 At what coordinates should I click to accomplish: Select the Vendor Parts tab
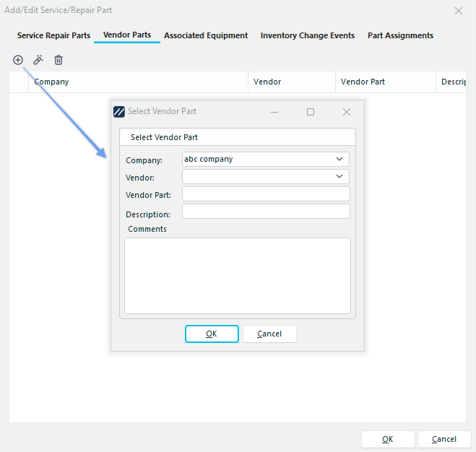coord(127,35)
